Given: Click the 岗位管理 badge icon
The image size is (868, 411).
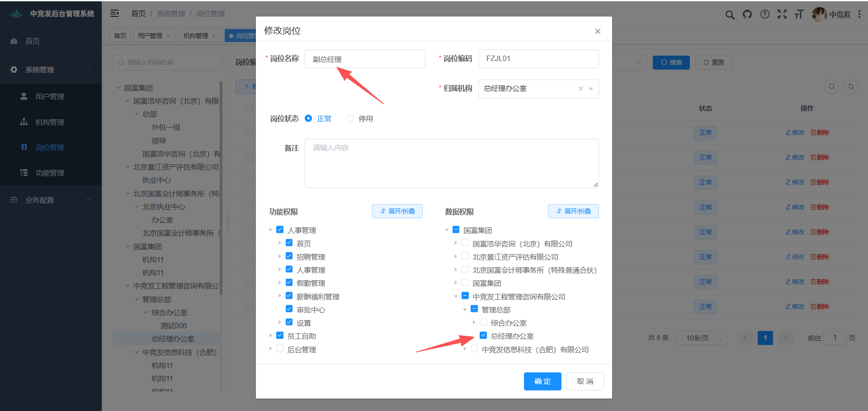Looking at the screenshot, I should tap(24, 147).
